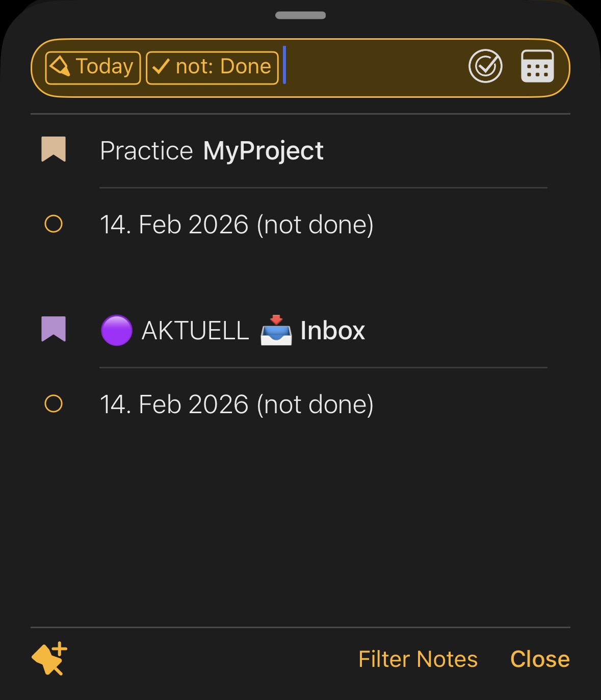This screenshot has height=700, width=601.
Task: Check off the task under AKTUELL Inbox
Action: point(54,404)
